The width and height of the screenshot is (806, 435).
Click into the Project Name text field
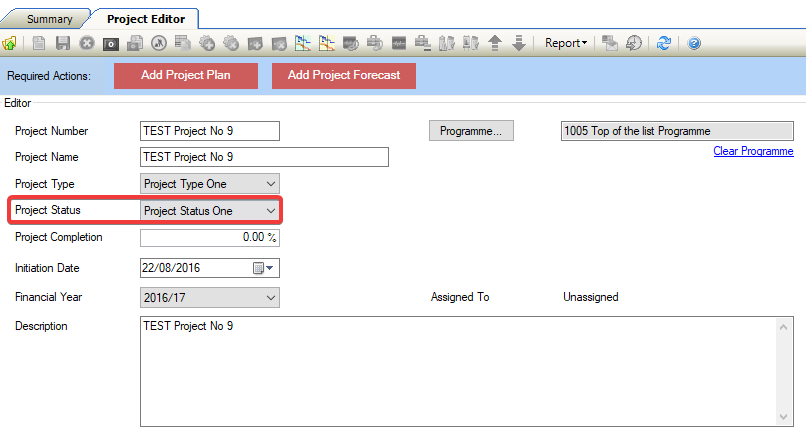coord(264,157)
